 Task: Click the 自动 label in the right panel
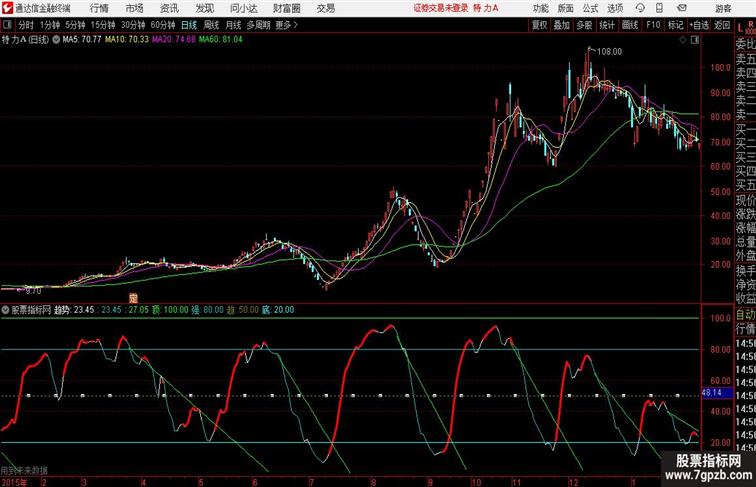745,315
